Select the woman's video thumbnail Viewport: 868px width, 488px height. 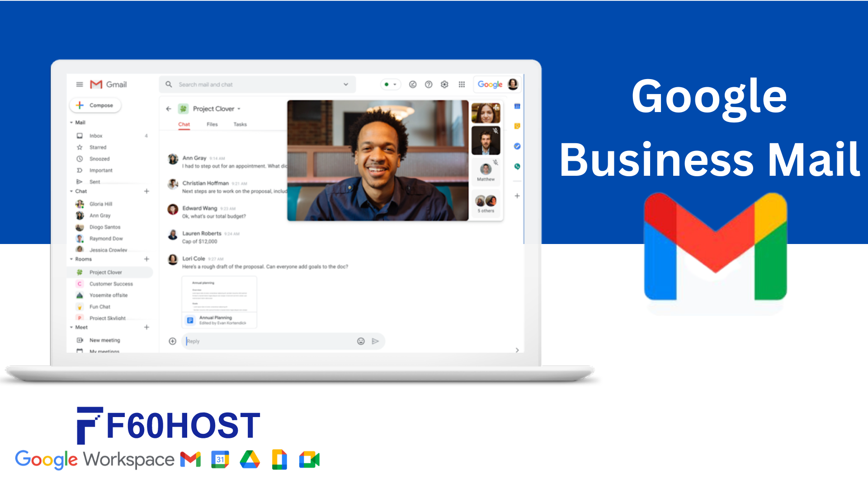[486, 113]
